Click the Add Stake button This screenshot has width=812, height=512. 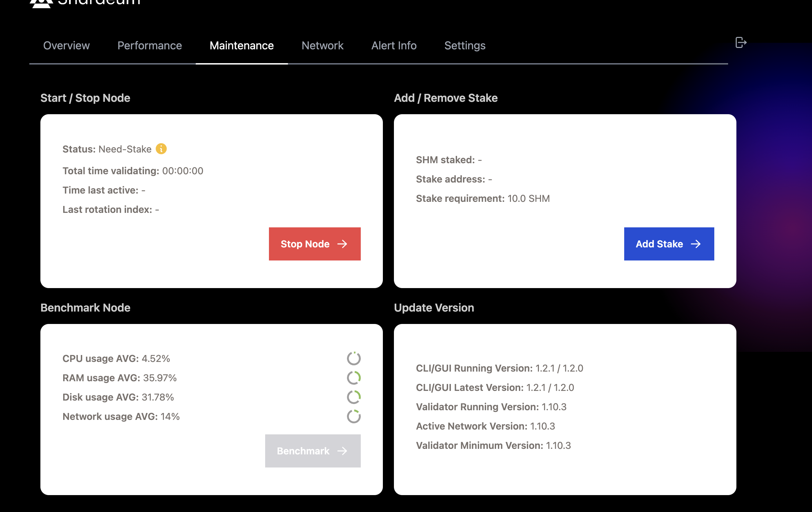tap(669, 244)
